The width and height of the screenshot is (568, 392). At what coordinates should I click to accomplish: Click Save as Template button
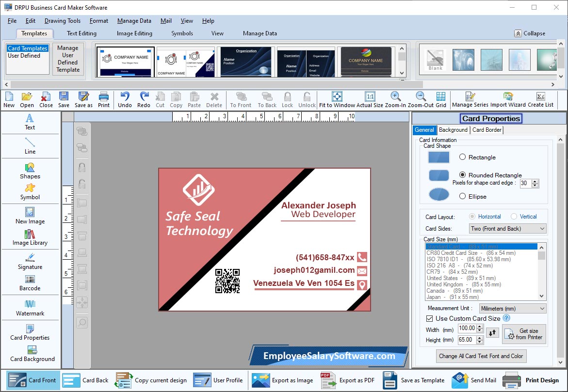pyautogui.click(x=414, y=380)
